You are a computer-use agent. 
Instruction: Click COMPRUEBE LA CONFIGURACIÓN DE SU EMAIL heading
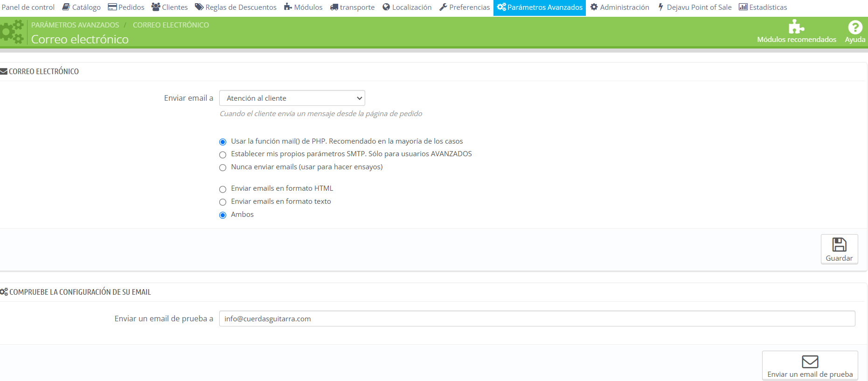pyautogui.click(x=80, y=292)
